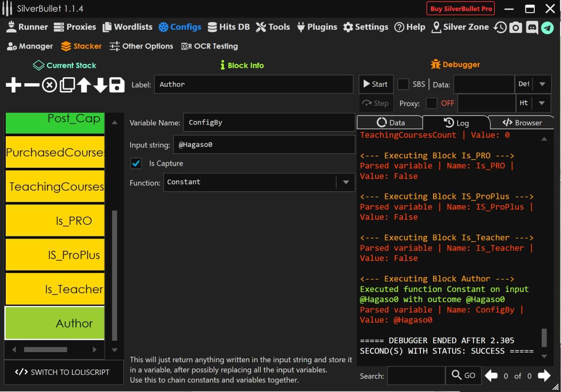Open the Telegram icon link
The height and width of the screenshot is (392, 561).
(547, 28)
